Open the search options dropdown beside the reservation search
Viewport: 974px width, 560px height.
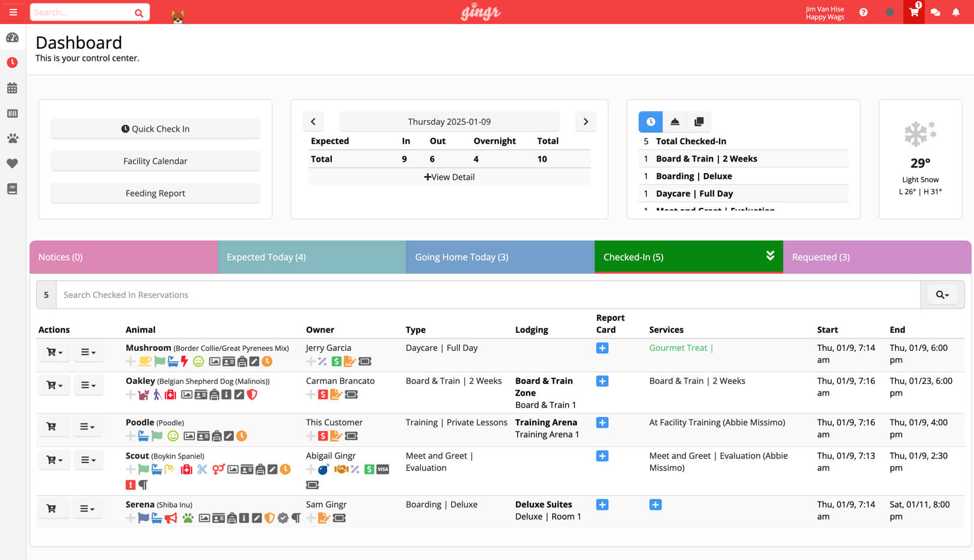[942, 294]
